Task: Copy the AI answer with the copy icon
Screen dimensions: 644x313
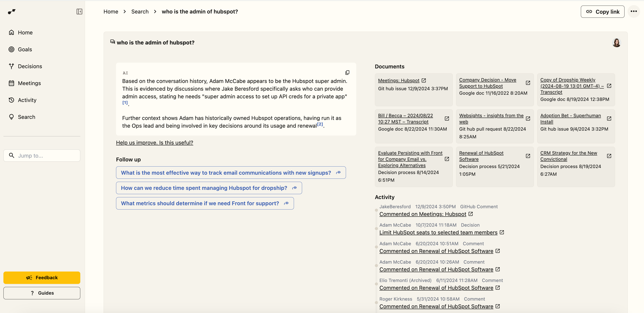Action: coord(347,73)
